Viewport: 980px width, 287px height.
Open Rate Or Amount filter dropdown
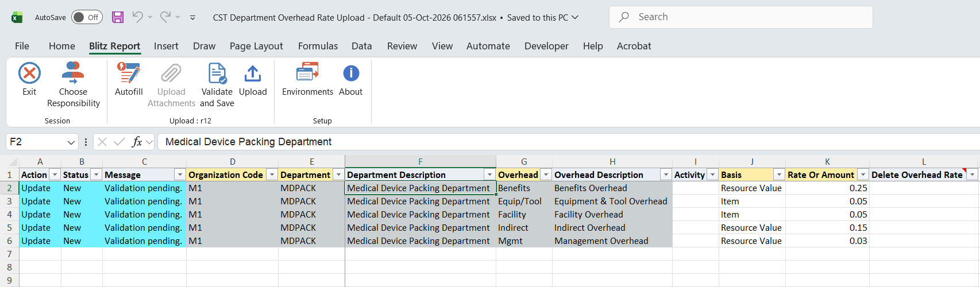[x=863, y=174]
